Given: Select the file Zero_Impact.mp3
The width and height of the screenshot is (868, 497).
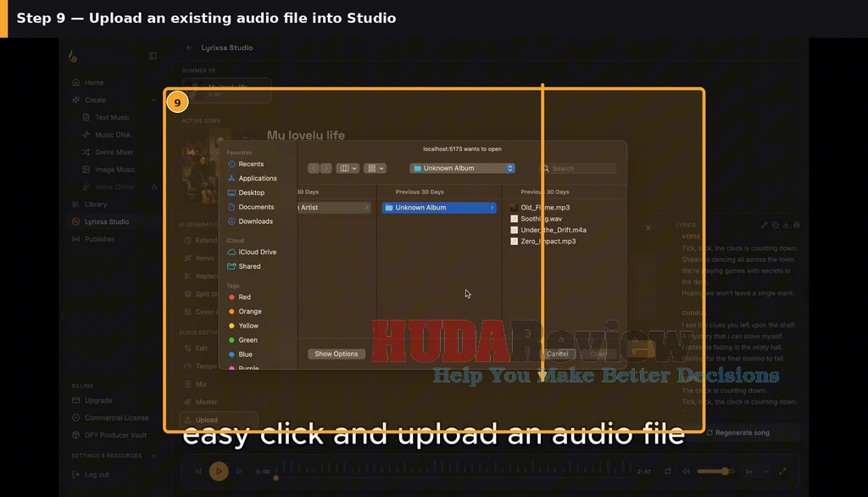Looking at the screenshot, I should pos(543,242).
